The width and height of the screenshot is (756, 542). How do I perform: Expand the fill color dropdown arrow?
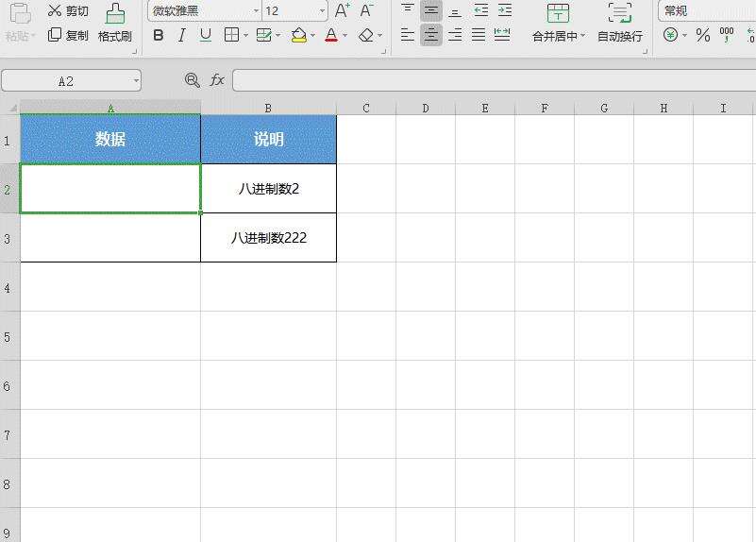pyautogui.click(x=313, y=35)
